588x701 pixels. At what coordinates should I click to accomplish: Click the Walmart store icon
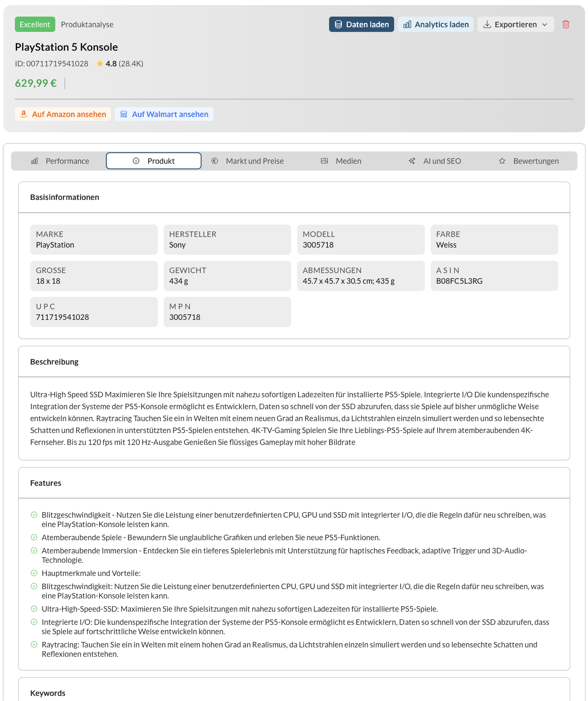click(124, 114)
